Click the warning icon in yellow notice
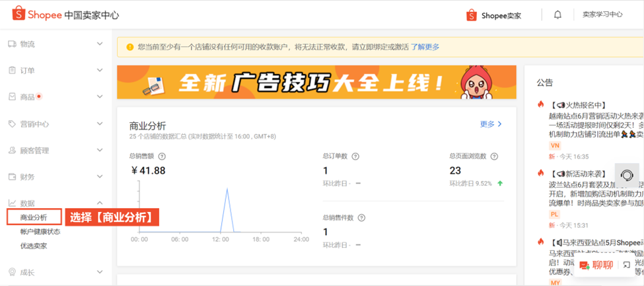644x286 pixels. coord(129,47)
